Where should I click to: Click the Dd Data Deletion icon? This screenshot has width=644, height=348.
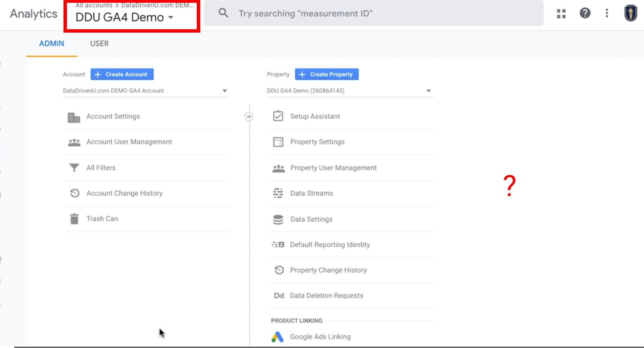pyautogui.click(x=279, y=296)
